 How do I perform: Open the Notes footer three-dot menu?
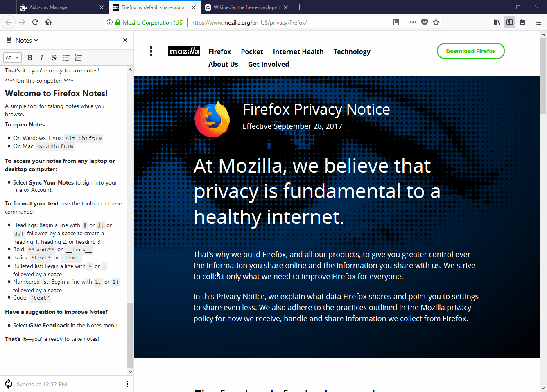coord(127,384)
